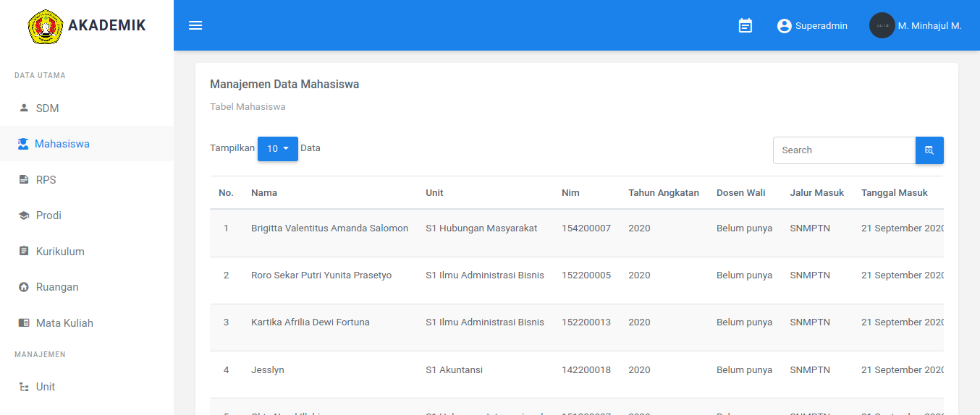Select the Jesslyn name cell
980x415 pixels.
[268, 369]
